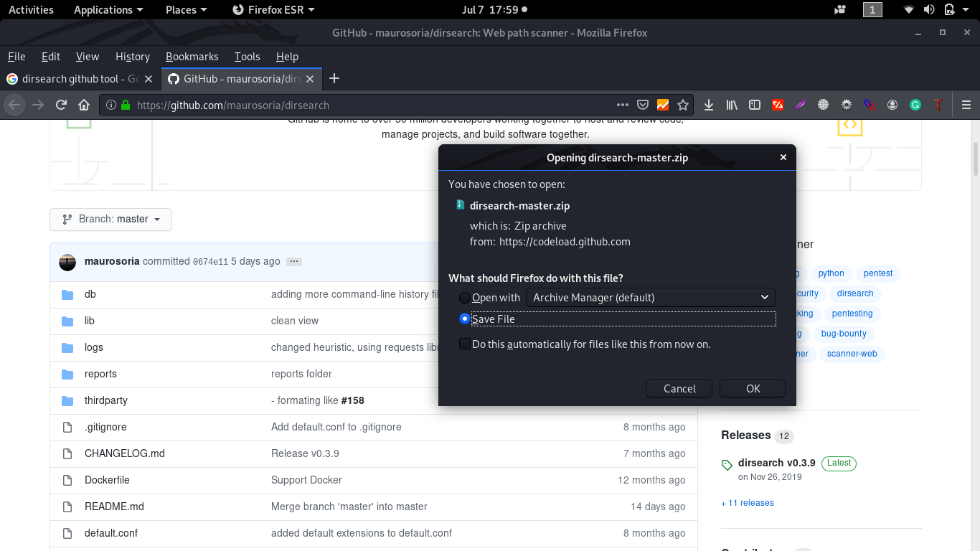This screenshot has height=551, width=980.
Task: Open the History menu
Action: (133, 57)
